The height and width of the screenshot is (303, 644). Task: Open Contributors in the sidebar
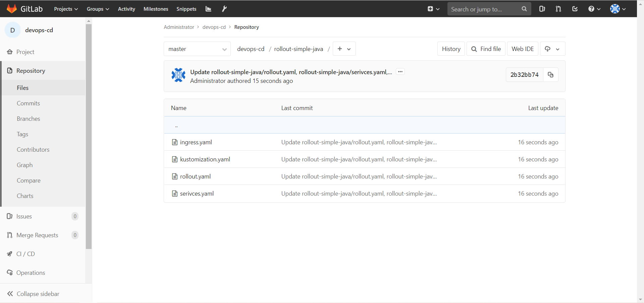coord(33,150)
